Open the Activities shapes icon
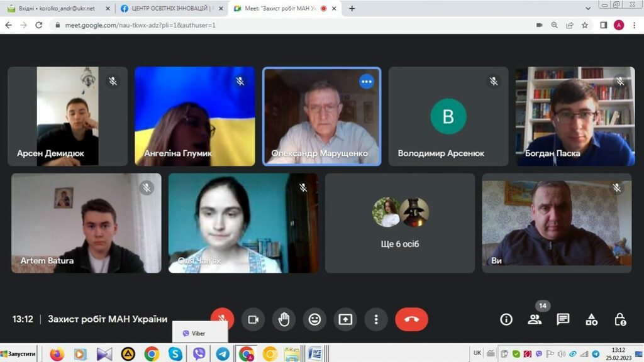Viewport: 644px width, 362px height. [591, 319]
